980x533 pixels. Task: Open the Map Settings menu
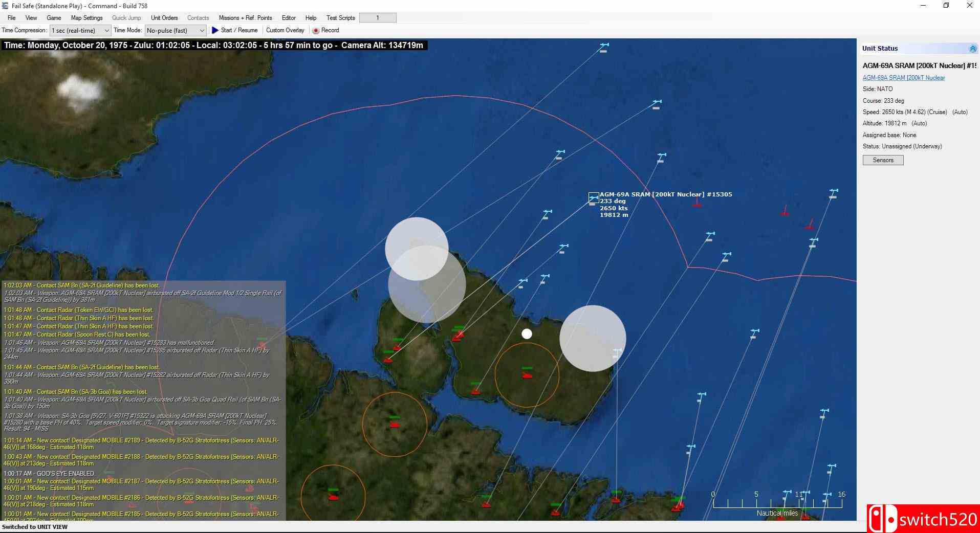point(86,18)
